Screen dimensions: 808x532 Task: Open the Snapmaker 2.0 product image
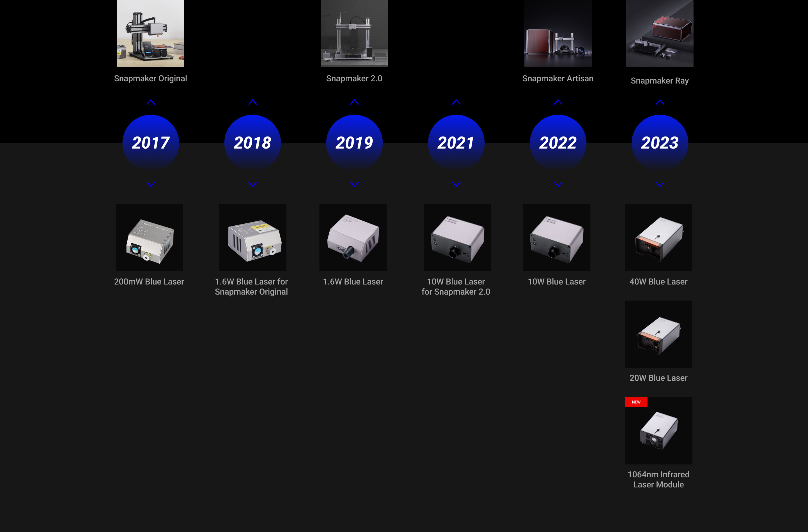pyautogui.click(x=354, y=34)
